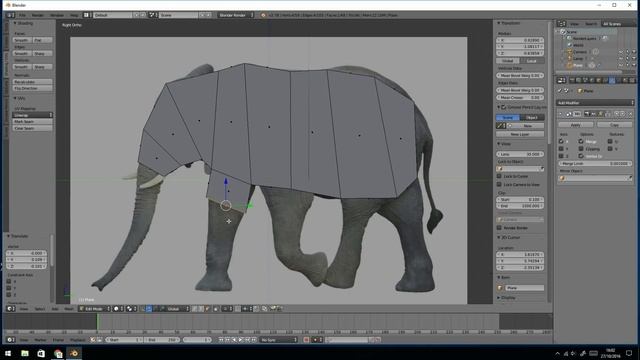Image resolution: width=640 pixels, height=360 pixels.
Task: Open the Scene properties tab icon
Action: [x=585, y=80]
